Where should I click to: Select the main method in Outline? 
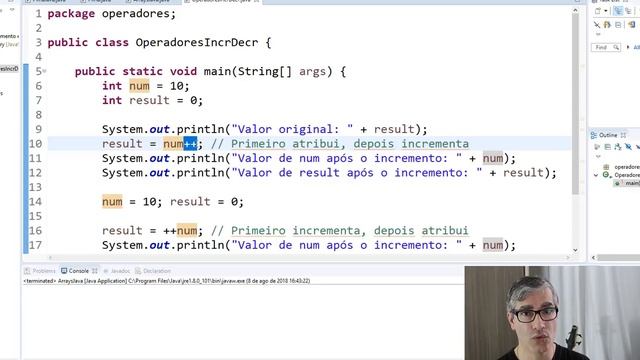pyautogui.click(x=627, y=183)
